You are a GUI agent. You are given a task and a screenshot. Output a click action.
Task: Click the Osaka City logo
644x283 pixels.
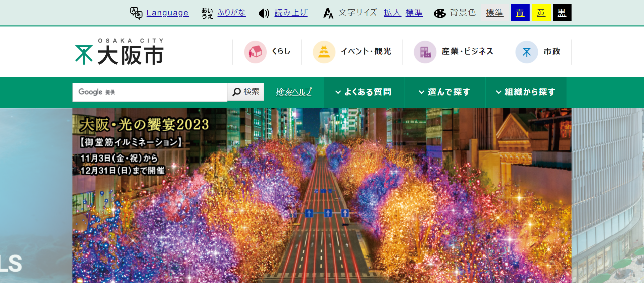point(119,51)
